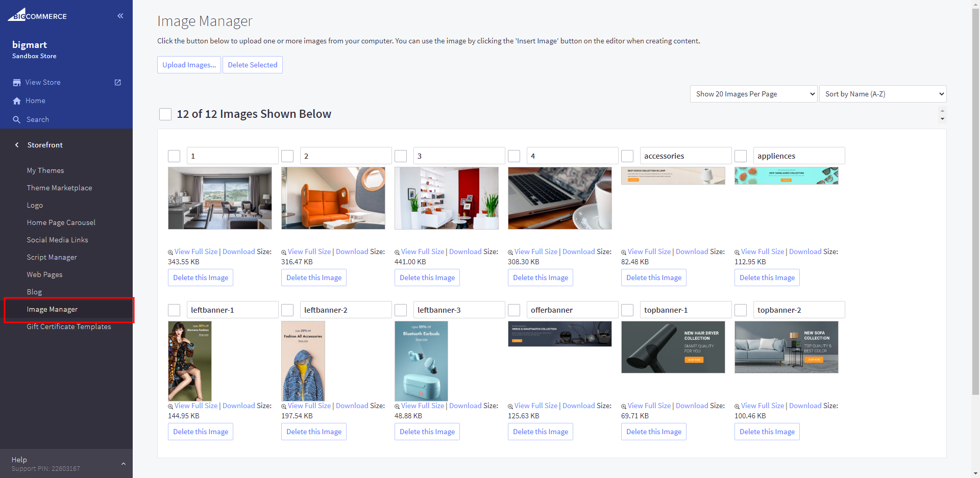Click the Storefront back arrow icon
980x478 pixels.
tap(17, 145)
